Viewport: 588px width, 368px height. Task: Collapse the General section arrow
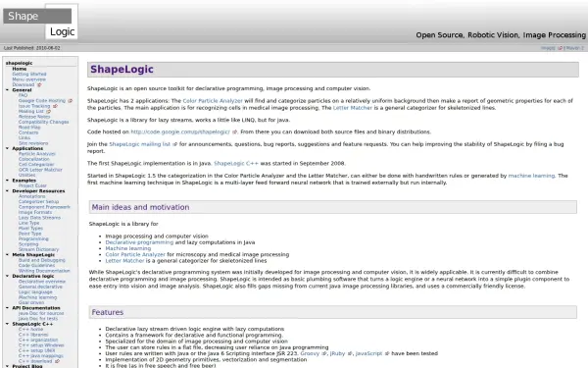pos(7,90)
